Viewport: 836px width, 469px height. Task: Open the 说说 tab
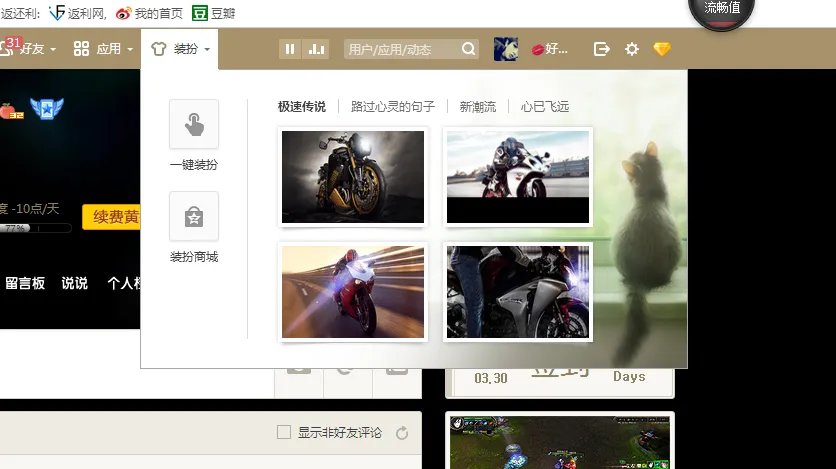pyautogui.click(x=75, y=283)
